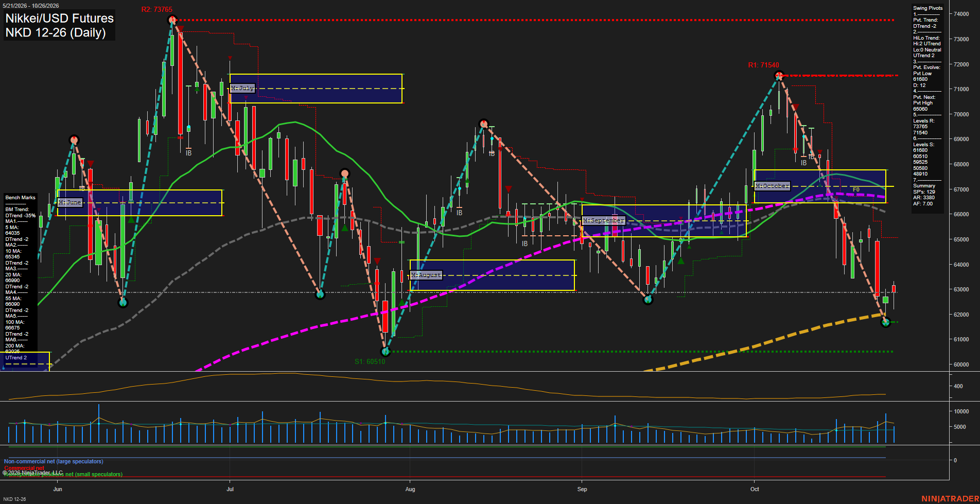Click the 10000 volume axis label

[x=961, y=411]
